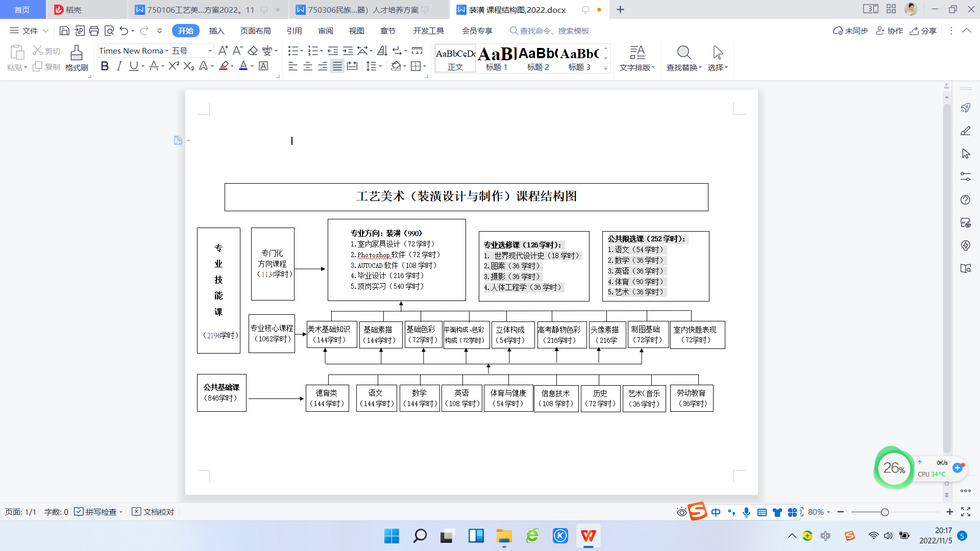
Task: Open Find and Replace tool
Action: point(684,58)
